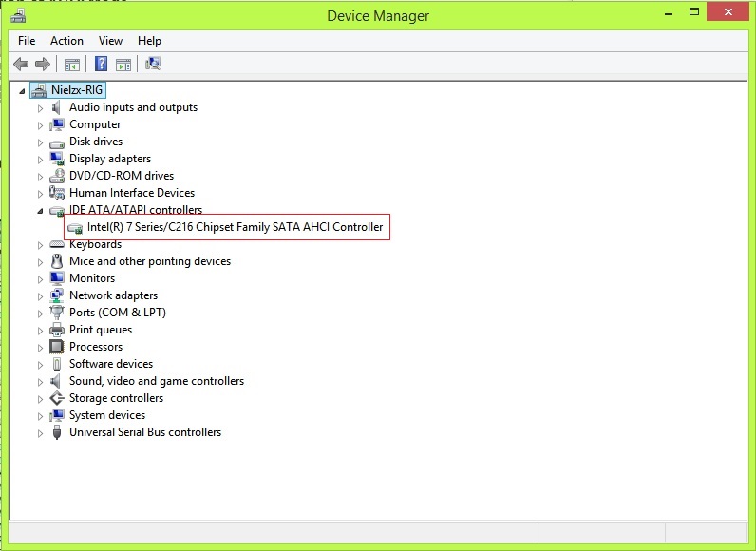Click the Computer category icon

click(57, 124)
